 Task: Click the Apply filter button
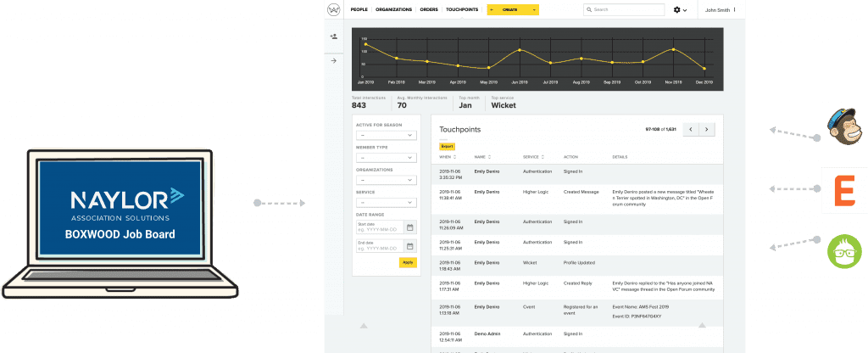[408, 263]
